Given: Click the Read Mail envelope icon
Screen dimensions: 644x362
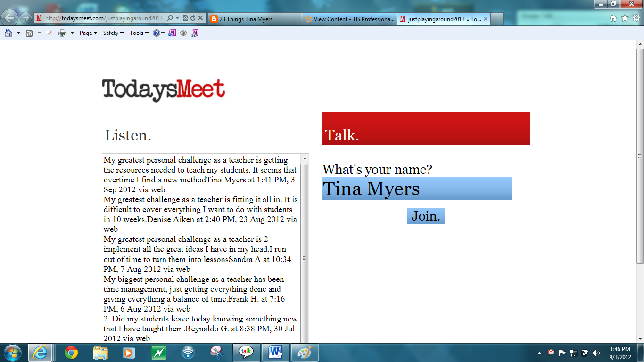Looking at the screenshot, I should (x=49, y=33).
